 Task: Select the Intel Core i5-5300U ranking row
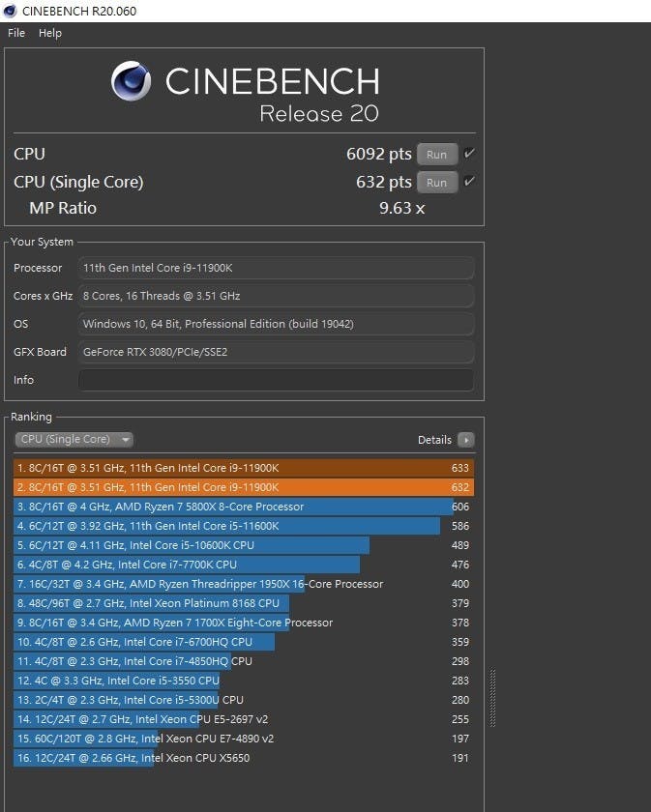pyautogui.click(x=244, y=700)
